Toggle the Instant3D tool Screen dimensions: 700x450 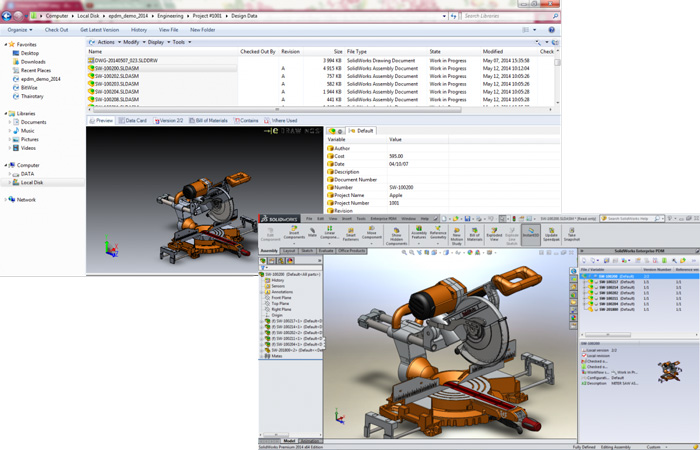tap(531, 233)
